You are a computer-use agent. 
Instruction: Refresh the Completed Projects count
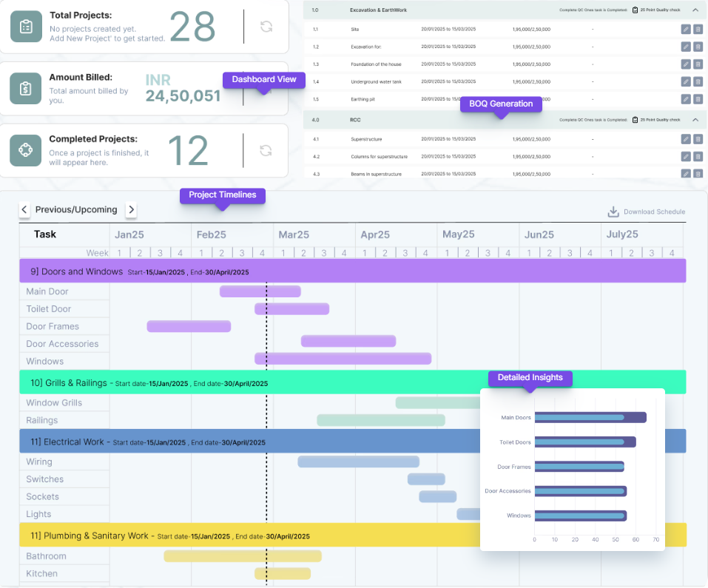pyautogui.click(x=266, y=151)
